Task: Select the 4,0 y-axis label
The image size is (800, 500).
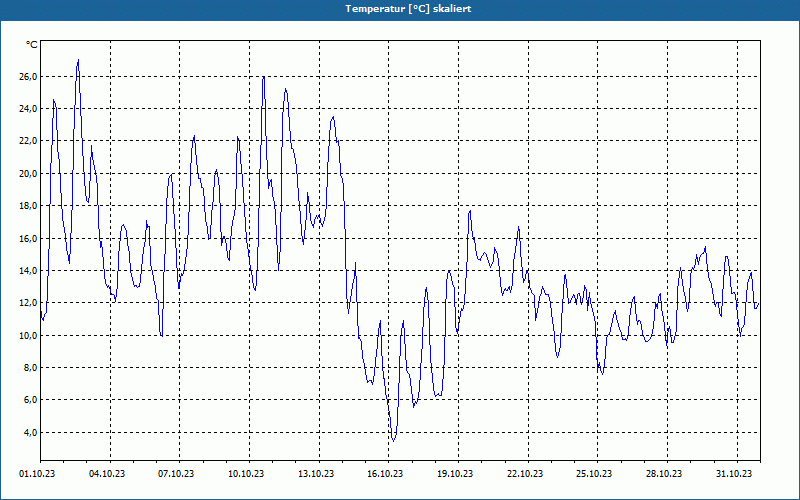Action: [30, 432]
